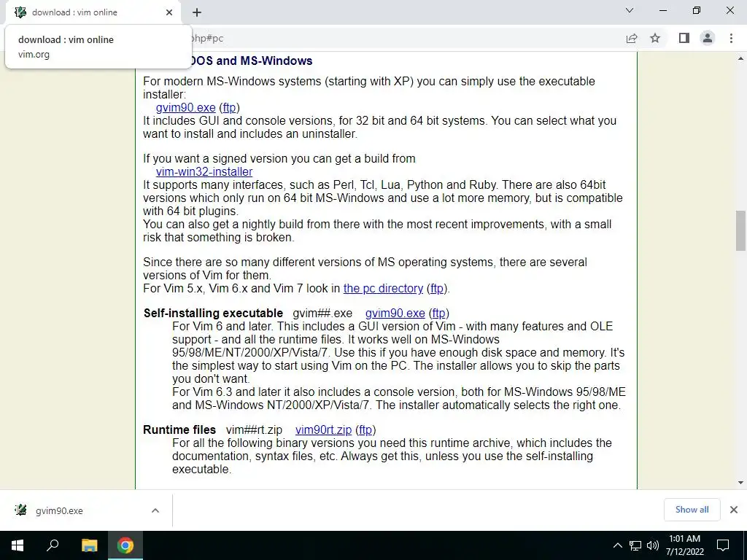Click the gvim##.exe filename pattern text
Screen dimensions: 747x560
tap(322, 314)
